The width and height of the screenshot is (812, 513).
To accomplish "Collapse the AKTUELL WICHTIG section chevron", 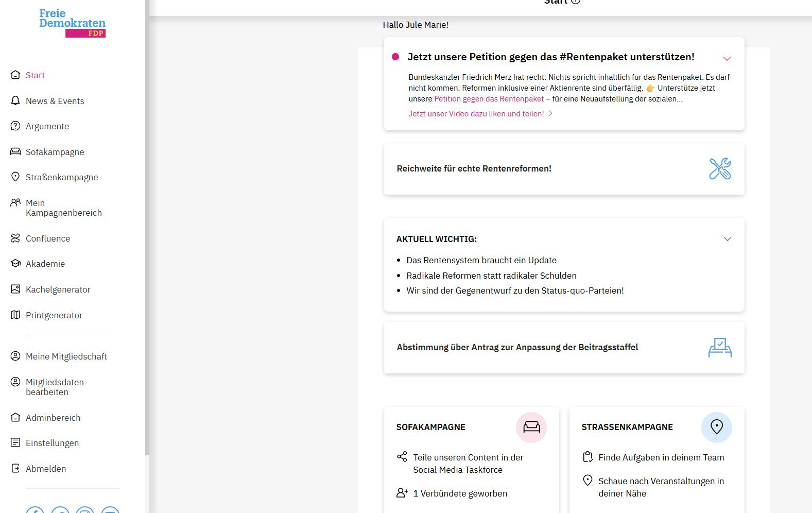I will (x=728, y=239).
